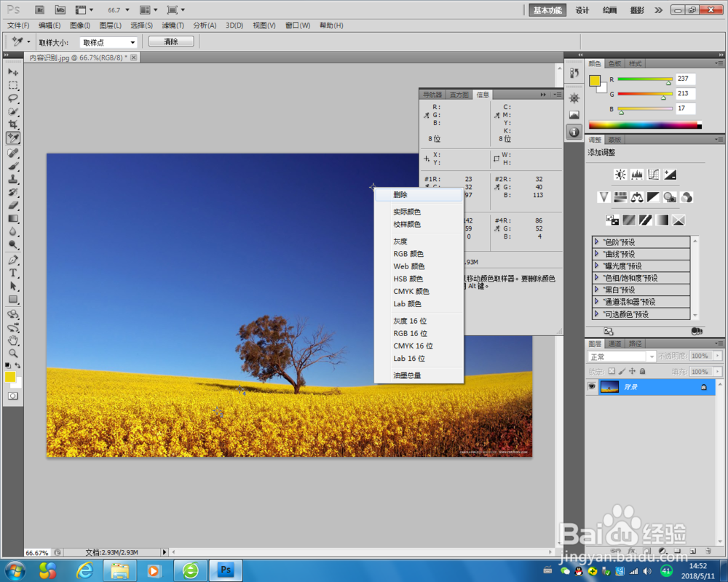The height and width of the screenshot is (582, 728).
Task: Select the Spot Healing Brush tool
Action: click(x=13, y=153)
